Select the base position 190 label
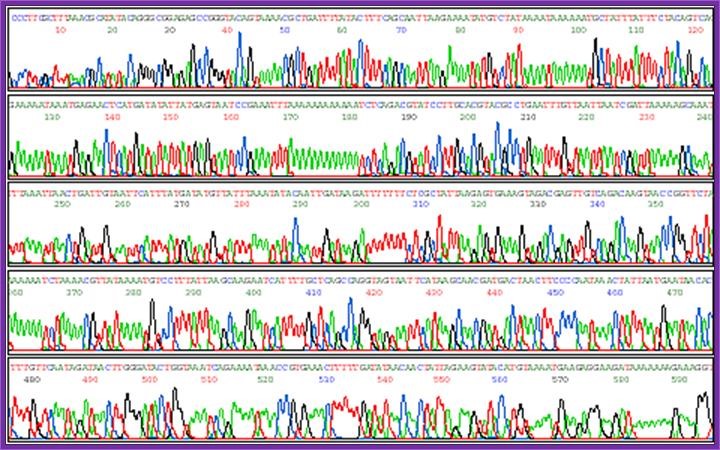 point(409,117)
